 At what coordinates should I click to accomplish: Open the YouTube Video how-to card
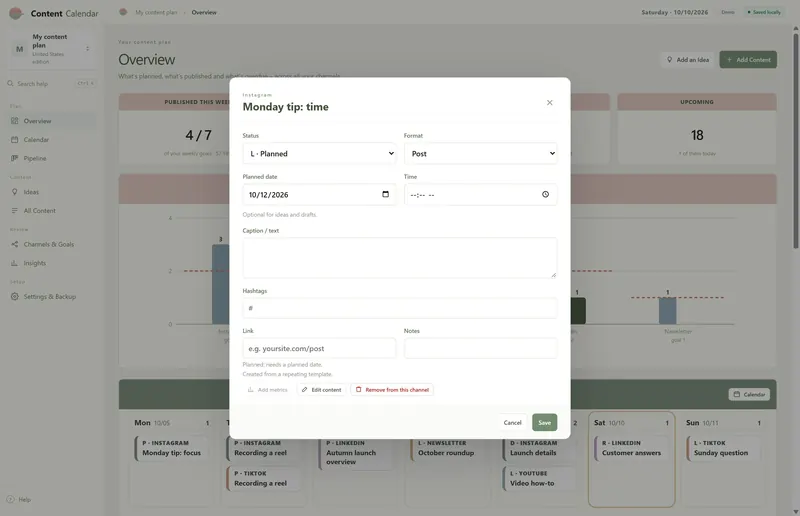539,478
